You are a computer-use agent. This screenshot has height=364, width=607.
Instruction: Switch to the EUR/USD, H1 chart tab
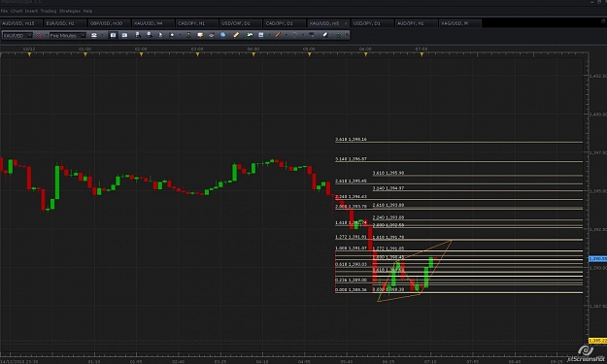tap(65, 23)
